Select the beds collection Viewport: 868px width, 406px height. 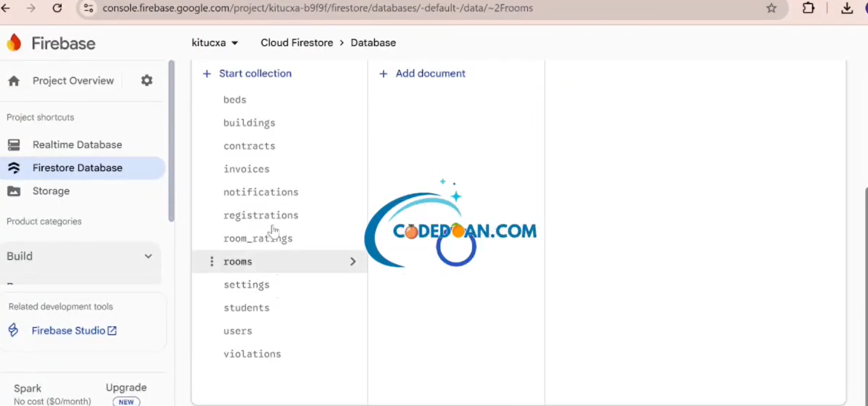pyautogui.click(x=235, y=100)
